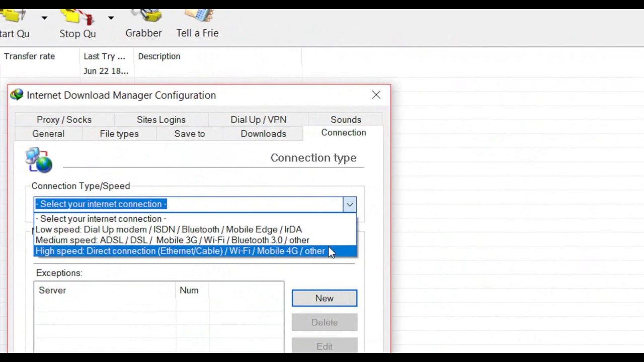Click the Last Try column header
The height and width of the screenshot is (362, 644).
[107, 56]
